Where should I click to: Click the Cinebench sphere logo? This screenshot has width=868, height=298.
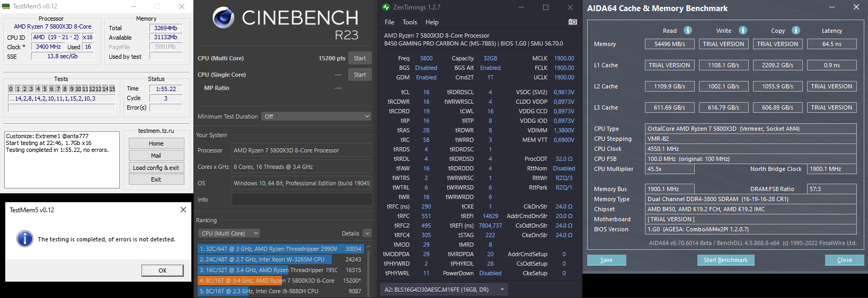point(224,17)
